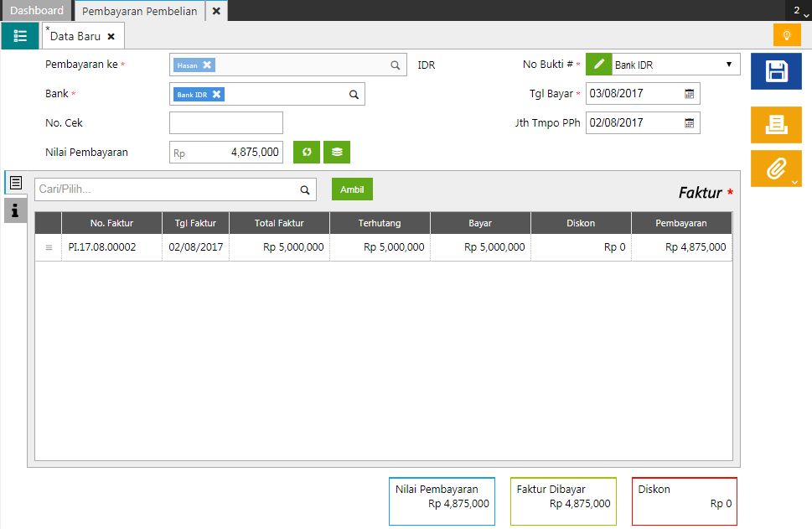Switch to the Dashboard tab

coord(37,11)
